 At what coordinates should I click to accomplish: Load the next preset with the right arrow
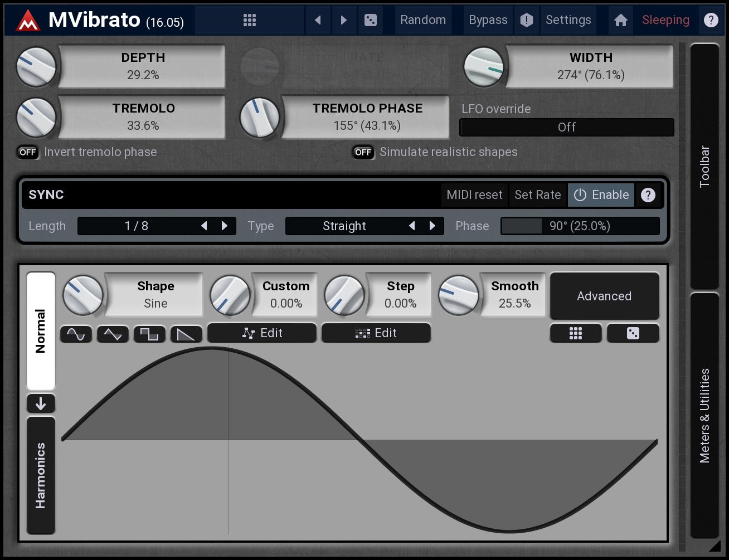pyautogui.click(x=343, y=20)
